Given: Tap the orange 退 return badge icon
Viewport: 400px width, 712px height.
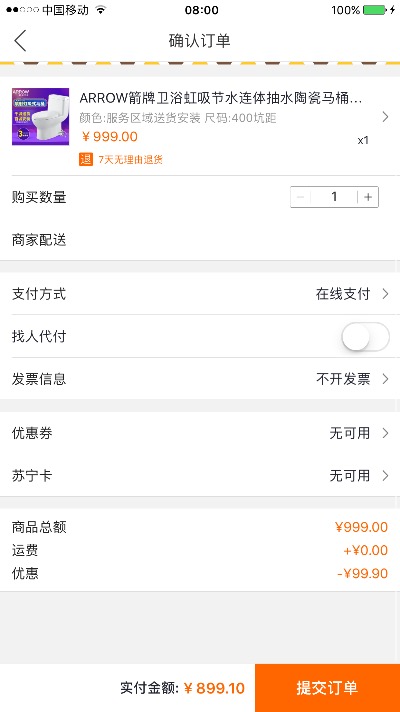Looking at the screenshot, I should point(86,159).
